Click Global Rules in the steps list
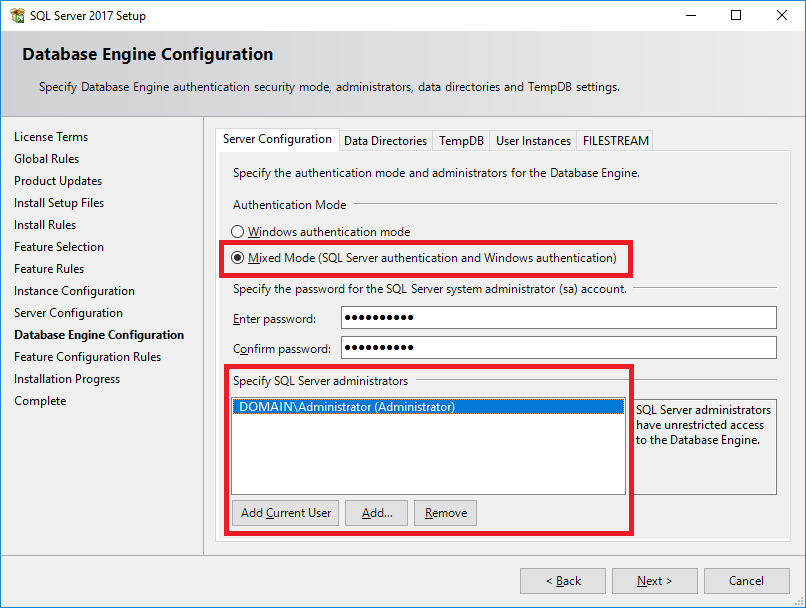 [47, 159]
